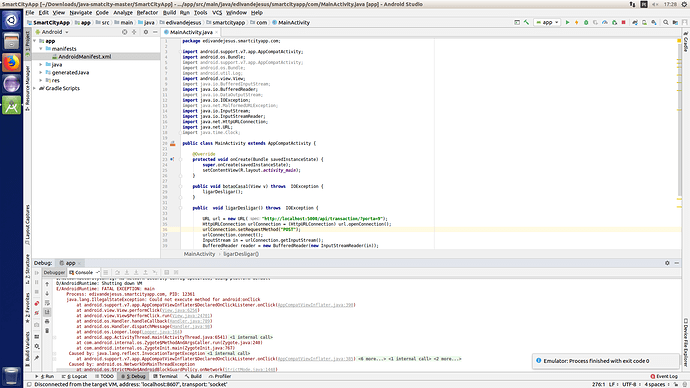
Task: Click the print console output icon
Action: (x=47, y=322)
